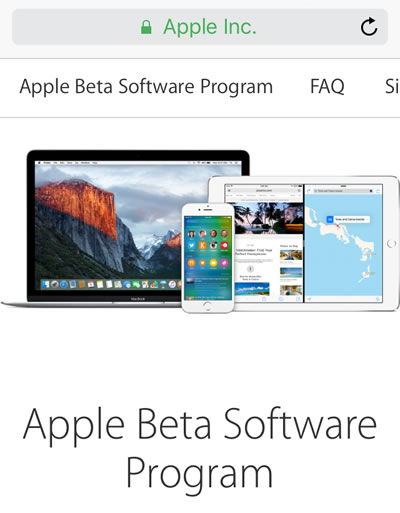
Task: Click the iPhone home button in hero image
Action: coord(207,305)
